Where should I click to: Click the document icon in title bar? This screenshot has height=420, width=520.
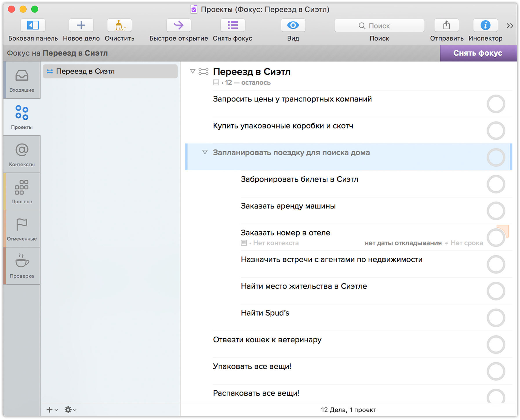coord(194,9)
